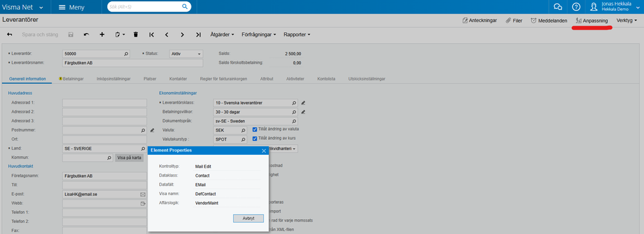
Task: Toggle the Tillåt ändring av kurs checkbox
Action: (255, 139)
